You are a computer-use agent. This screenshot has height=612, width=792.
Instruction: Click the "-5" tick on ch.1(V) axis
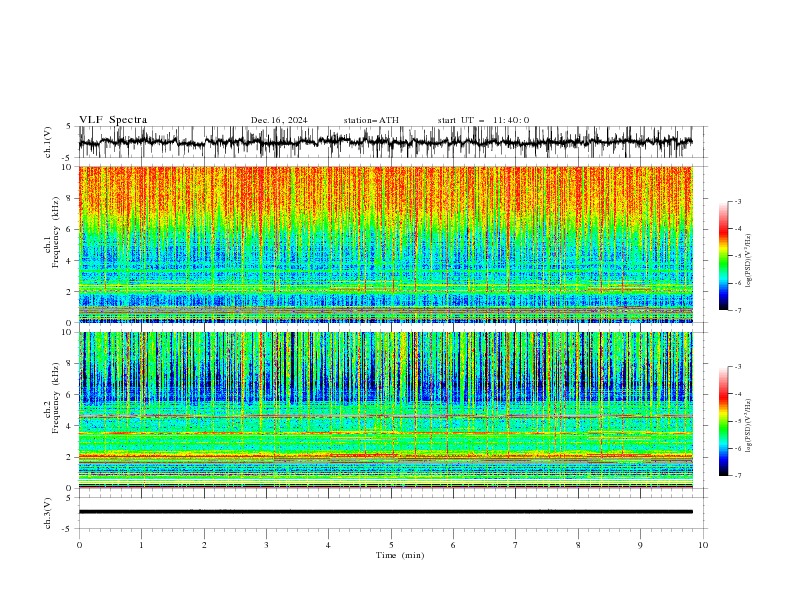(67, 158)
